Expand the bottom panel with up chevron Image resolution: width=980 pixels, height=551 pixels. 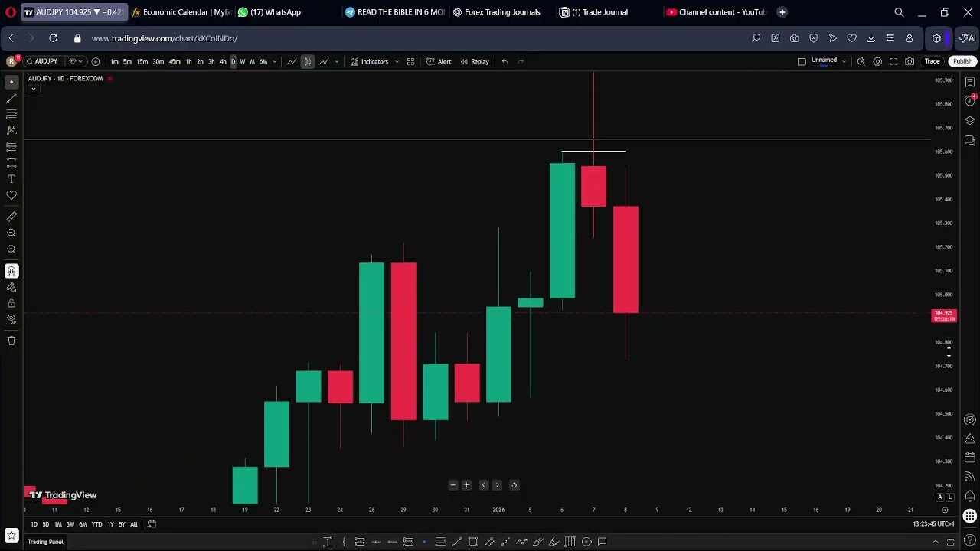pos(936,542)
